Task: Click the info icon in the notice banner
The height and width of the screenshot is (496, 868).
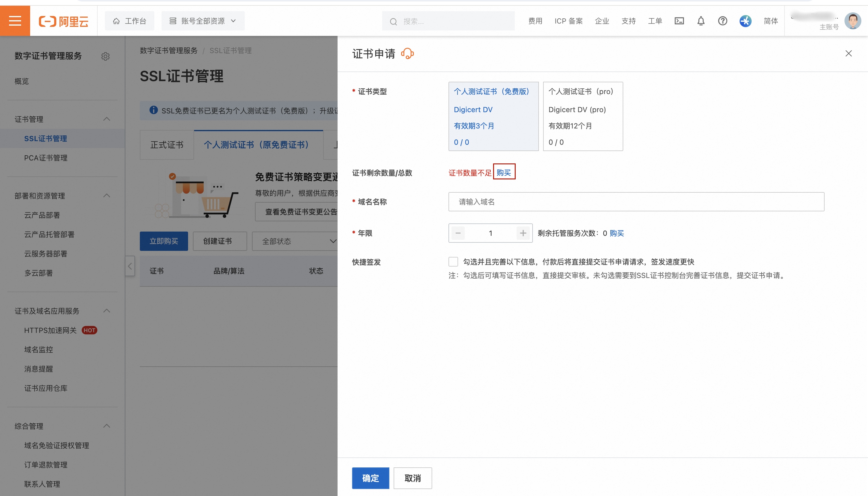Action: tap(154, 110)
